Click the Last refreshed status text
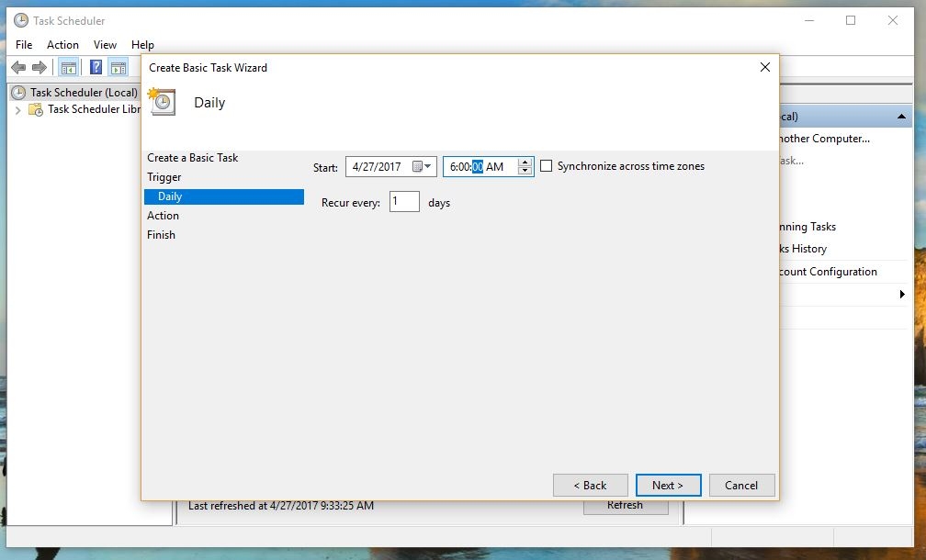Screen dimensions: 926x560 281,506
